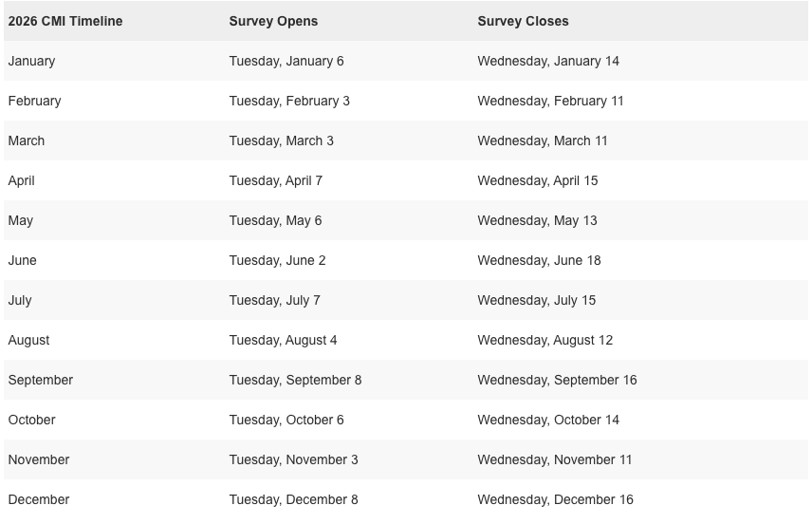Viewport: 812px width, 524px height.
Task: Click the "Survey Opens" column header
Action: (x=273, y=21)
